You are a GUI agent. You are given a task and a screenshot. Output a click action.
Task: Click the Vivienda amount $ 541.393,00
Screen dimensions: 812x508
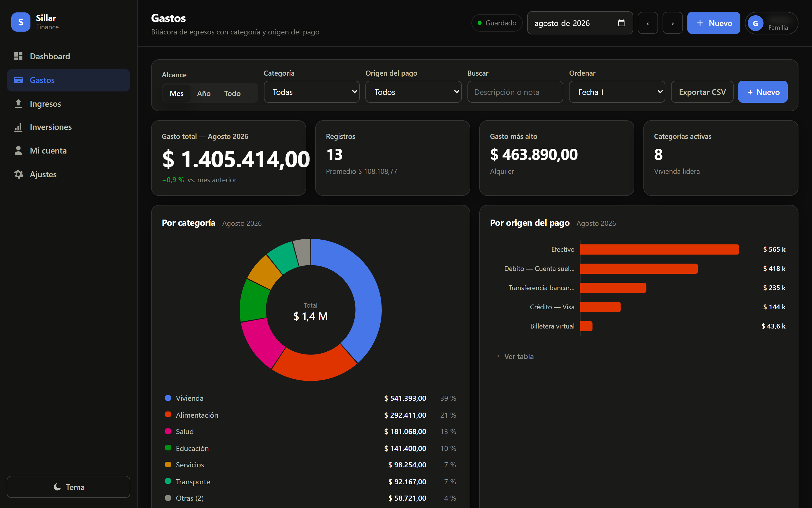(x=405, y=398)
